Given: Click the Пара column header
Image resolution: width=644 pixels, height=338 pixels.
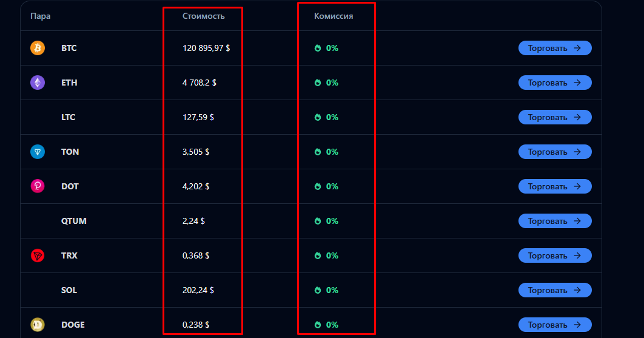Looking at the screenshot, I should [40, 16].
